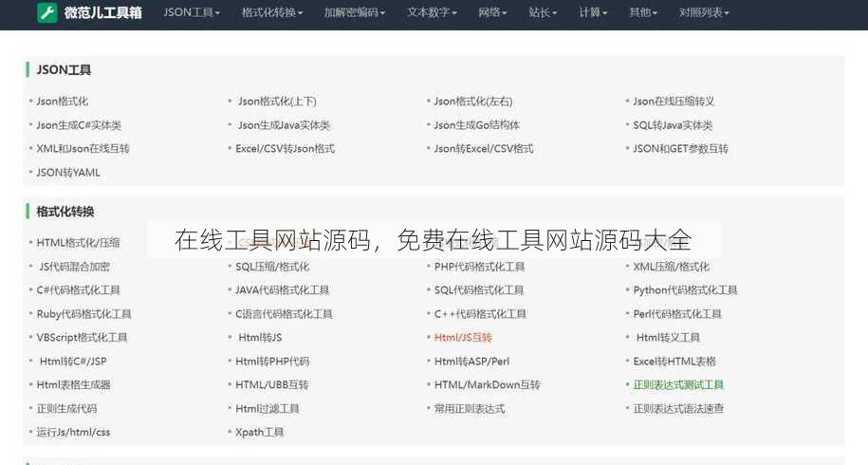Open Json转Excel/CSV格式 tool
This screenshot has width=868, height=465.
484,148
